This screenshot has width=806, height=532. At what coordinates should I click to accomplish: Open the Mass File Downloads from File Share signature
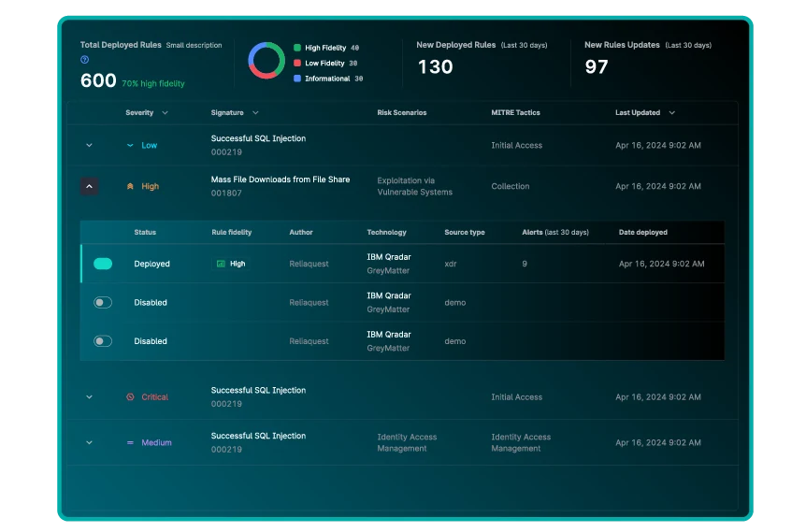[x=281, y=180]
